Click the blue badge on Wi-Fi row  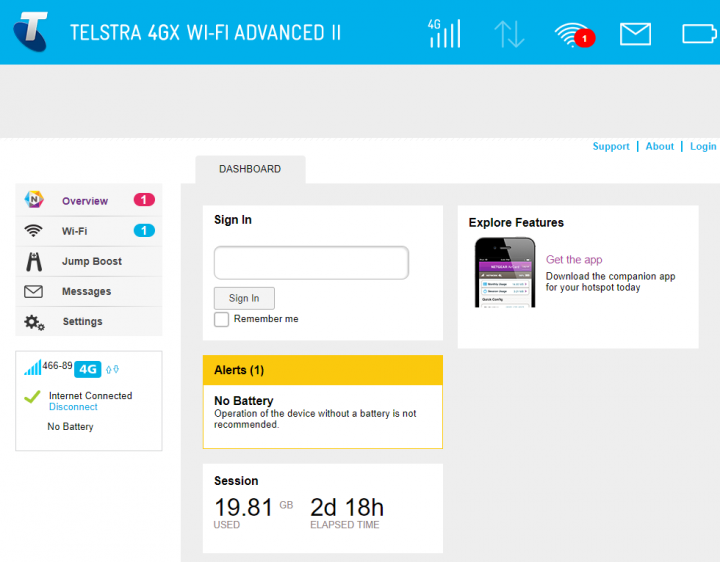pos(144,230)
